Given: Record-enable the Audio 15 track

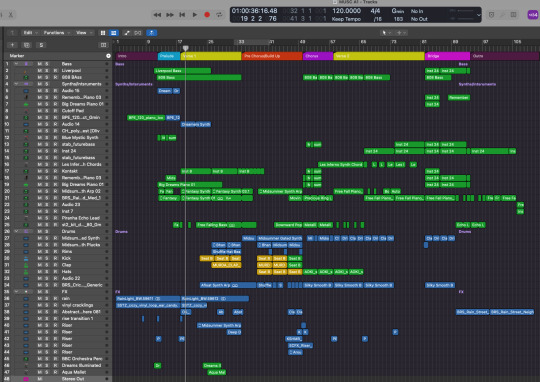Looking at the screenshot, I should pyautogui.click(x=55, y=91).
